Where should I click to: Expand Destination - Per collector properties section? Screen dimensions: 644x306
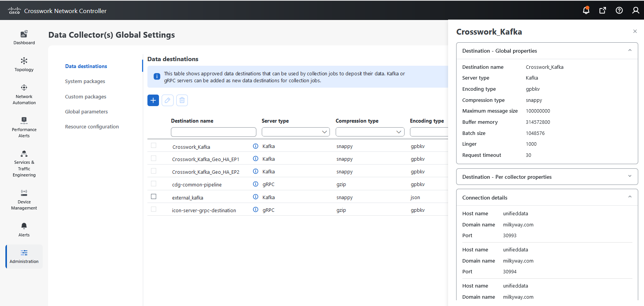tap(630, 176)
